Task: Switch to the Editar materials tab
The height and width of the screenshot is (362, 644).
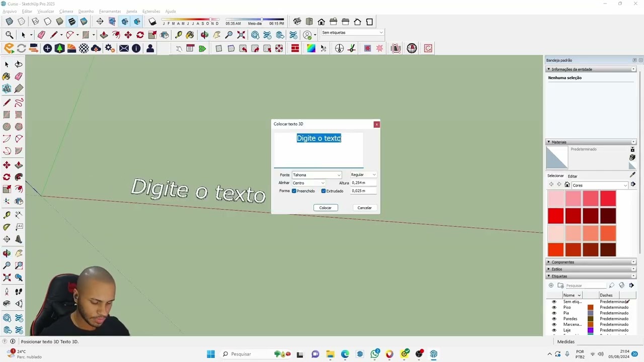Action: pyautogui.click(x=573, y=176)
